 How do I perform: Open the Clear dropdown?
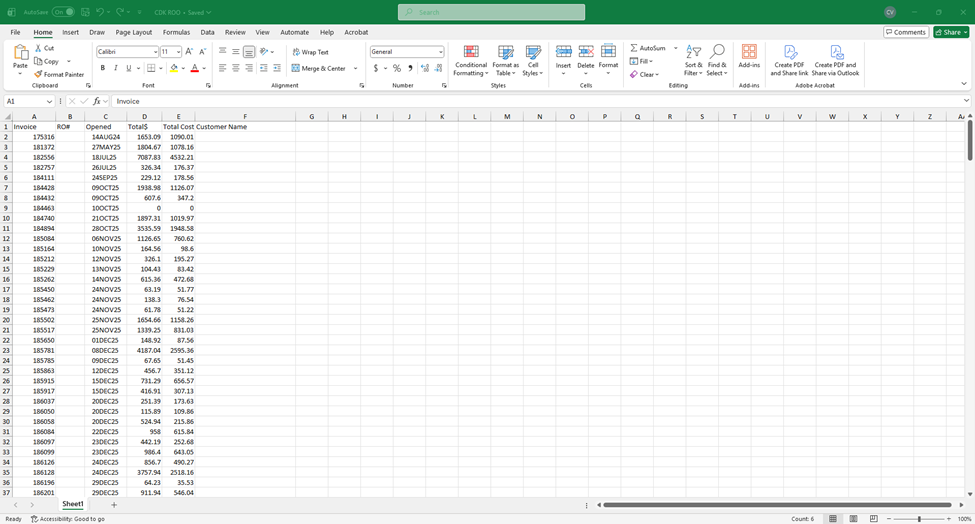pos(644,75)
